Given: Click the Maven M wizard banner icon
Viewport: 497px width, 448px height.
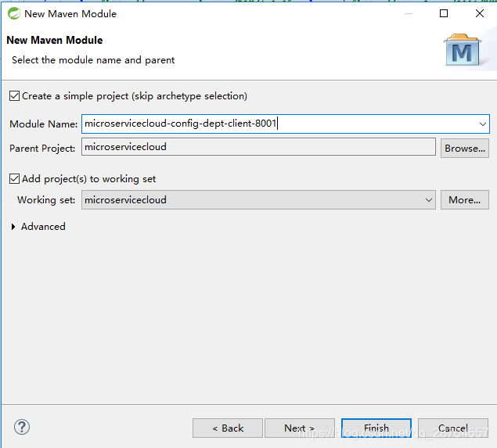Looking at the screenshot, I should tap(463, 50).
